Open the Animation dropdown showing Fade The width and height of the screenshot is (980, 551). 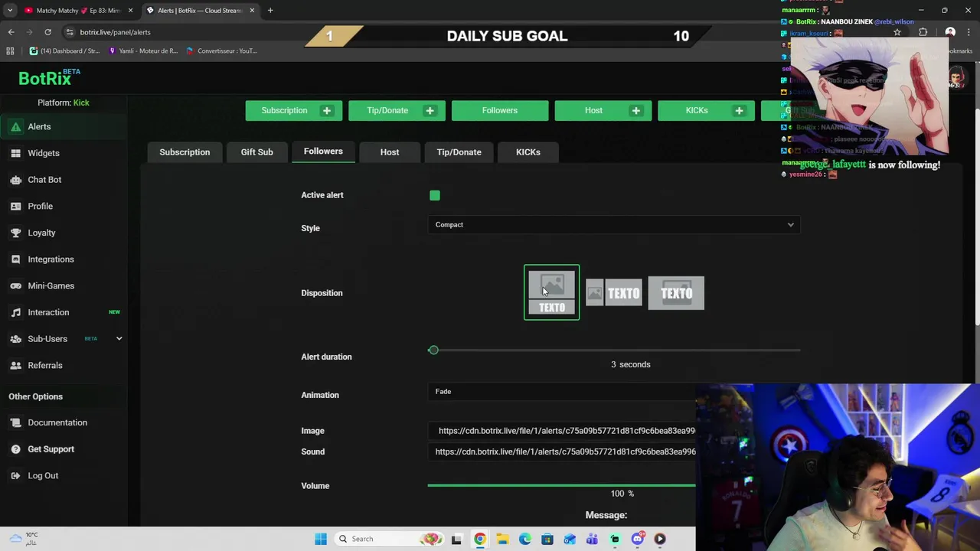(x=562, y=392)
